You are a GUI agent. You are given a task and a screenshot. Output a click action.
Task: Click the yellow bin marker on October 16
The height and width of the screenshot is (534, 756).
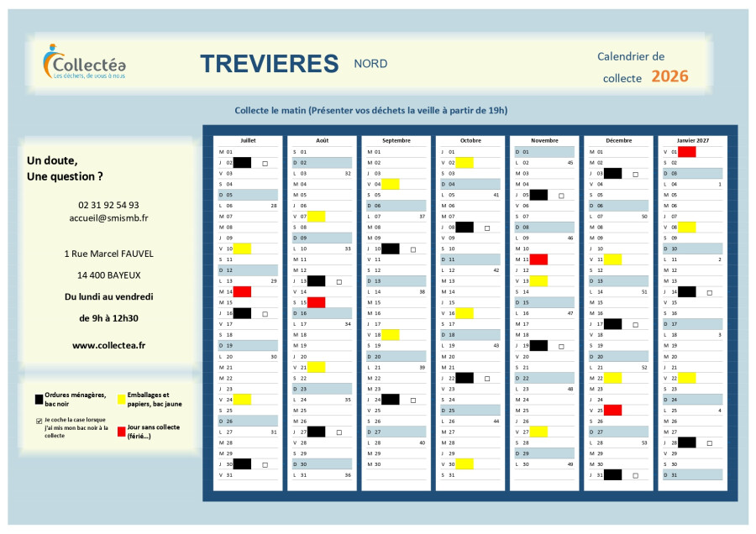point(465,313)
